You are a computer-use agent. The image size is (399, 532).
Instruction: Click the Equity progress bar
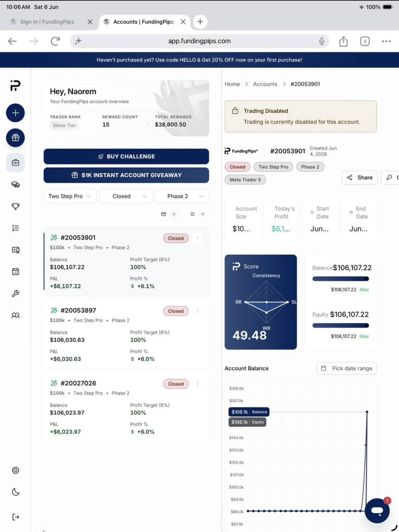tap(341, 325)
